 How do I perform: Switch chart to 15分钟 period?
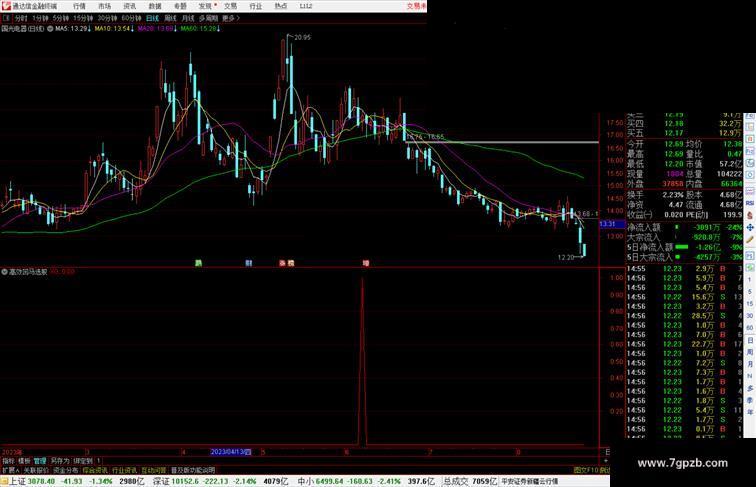(83, 18)
